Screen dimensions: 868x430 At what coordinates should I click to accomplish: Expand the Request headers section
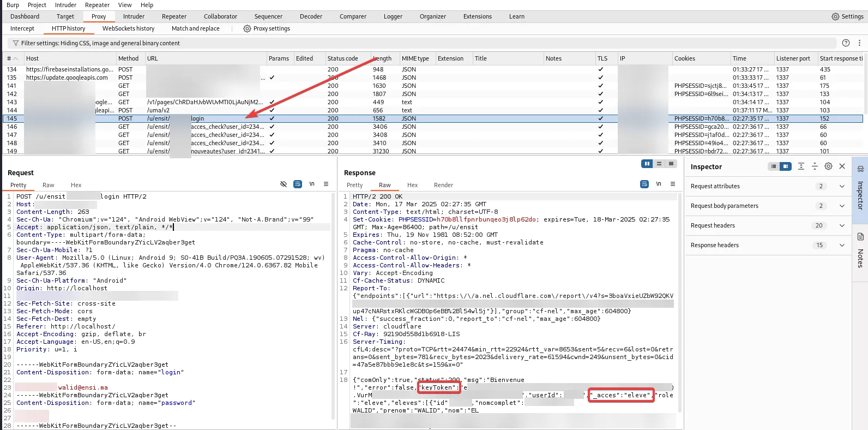tap(842, 225)
